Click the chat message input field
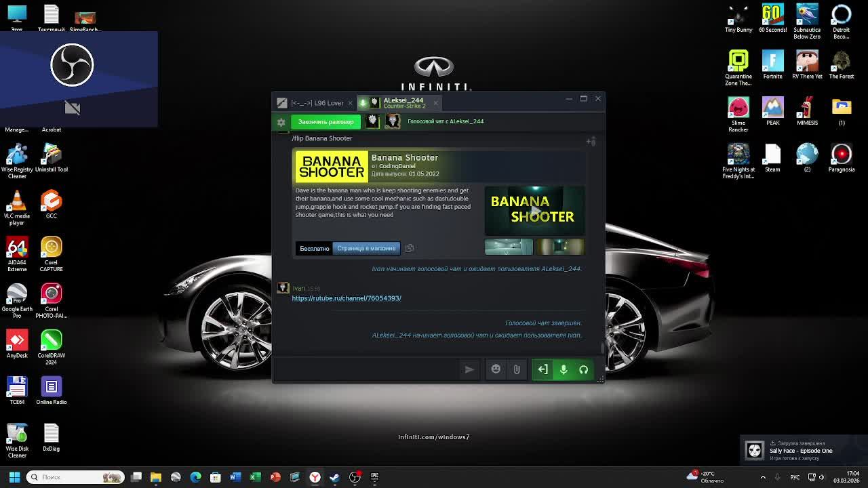The image size is (868, 488). (x=366, y=369)
